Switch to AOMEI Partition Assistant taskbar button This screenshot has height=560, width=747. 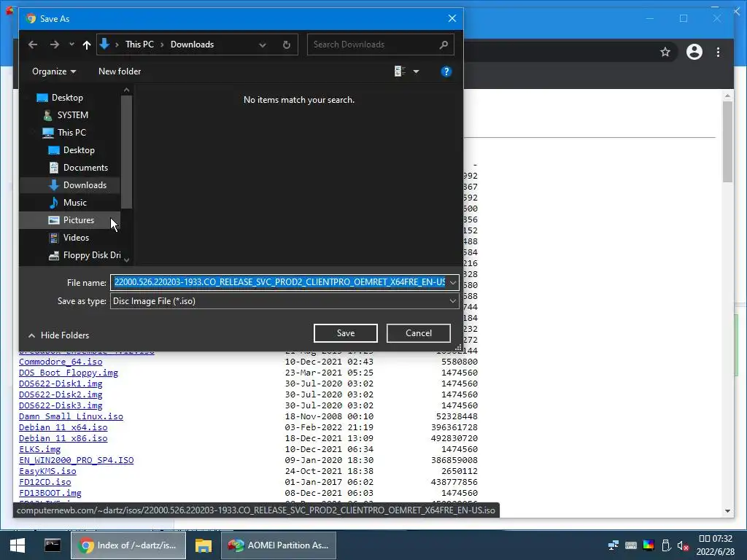point(279,545)
